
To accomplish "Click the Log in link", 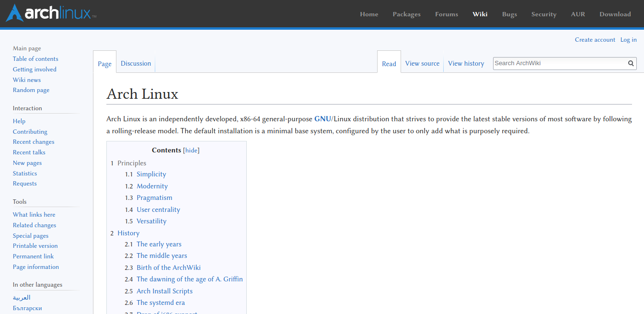I will [628, 40].
